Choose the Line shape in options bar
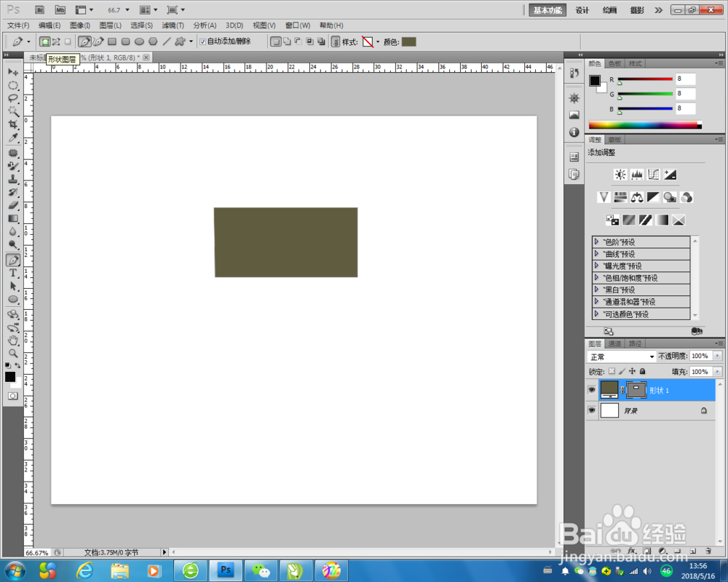This screenshot has width=728, height=582. pyautogui.click(x=167, y=41)
